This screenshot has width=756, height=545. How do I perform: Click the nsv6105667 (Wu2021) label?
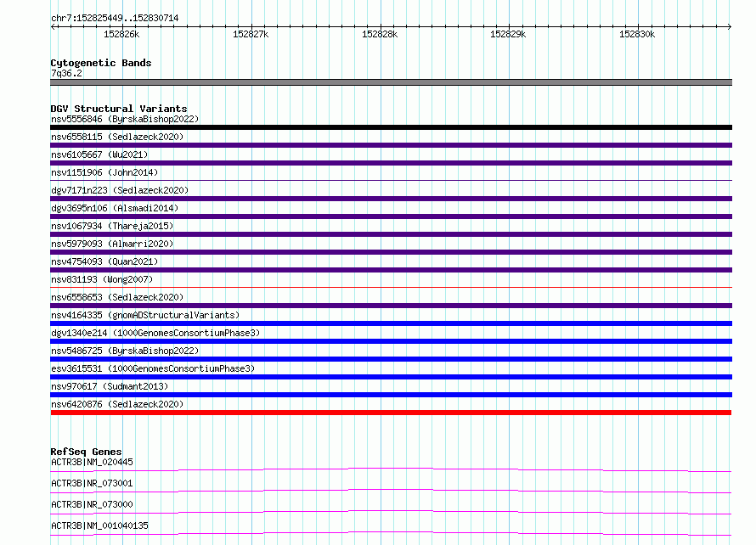tap(99, 155)
